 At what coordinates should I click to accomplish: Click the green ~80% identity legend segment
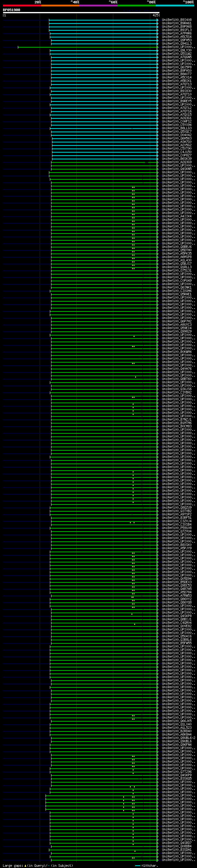[x=137, y=6]
